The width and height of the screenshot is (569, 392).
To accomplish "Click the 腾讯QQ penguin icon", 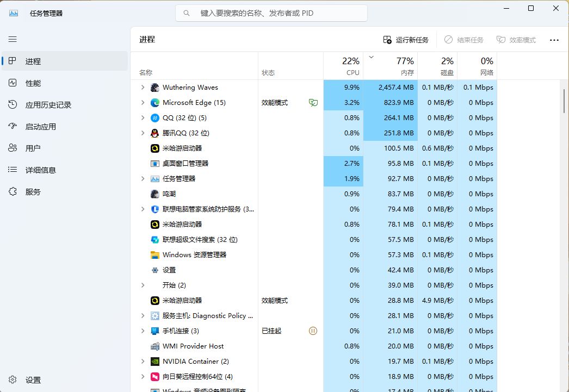I will [155, 133].
